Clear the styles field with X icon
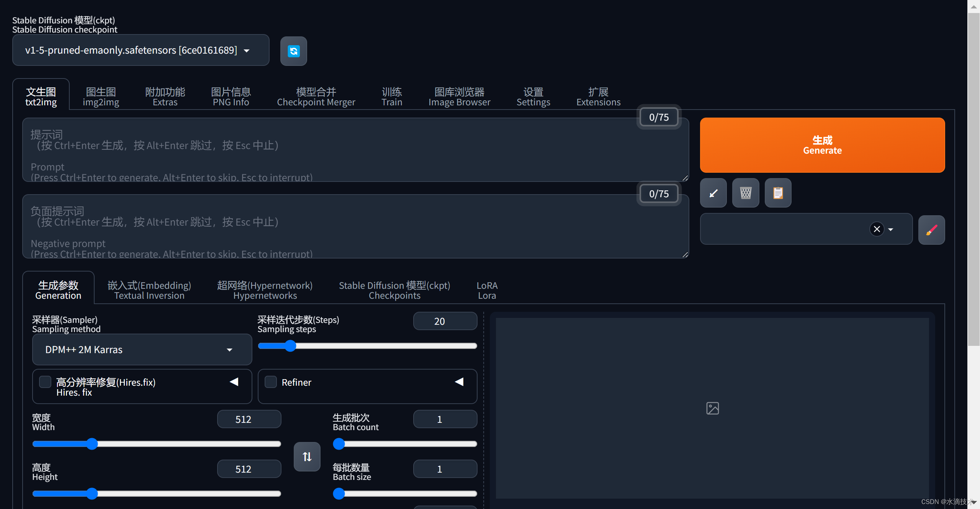 coord(877,229)
